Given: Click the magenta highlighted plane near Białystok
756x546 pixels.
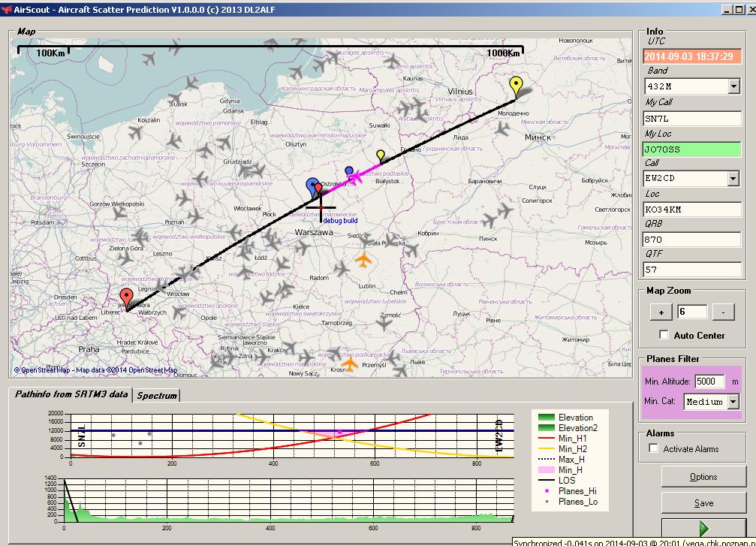Looking at the screenshot, I should click(x=354, y=178).
